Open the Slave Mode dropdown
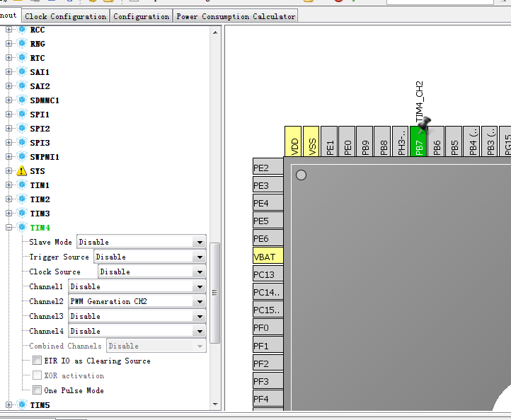This screenshot has height=420, width=511. pyautogui.click(x=142, y=242)
